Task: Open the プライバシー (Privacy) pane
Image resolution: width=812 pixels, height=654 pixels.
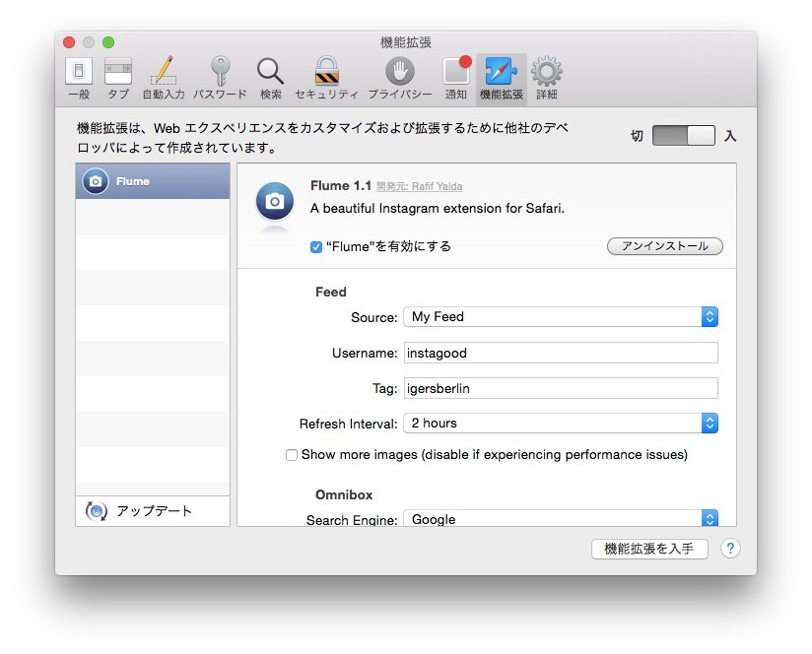Action: (x=400, y=78)
